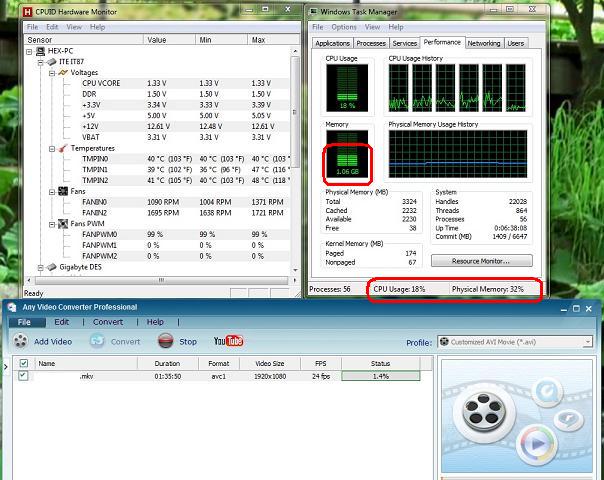This screenshot has width=604, height=480.
Task: Toggle the header select-all checkbox
Action: [23, 363]
